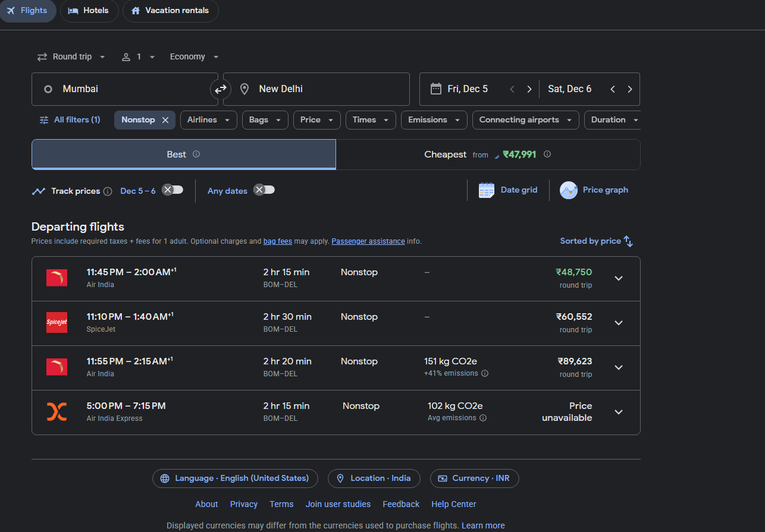765x532 pixels.
Task: Click info icon beside Track prices
Action: tap(108, 191)
